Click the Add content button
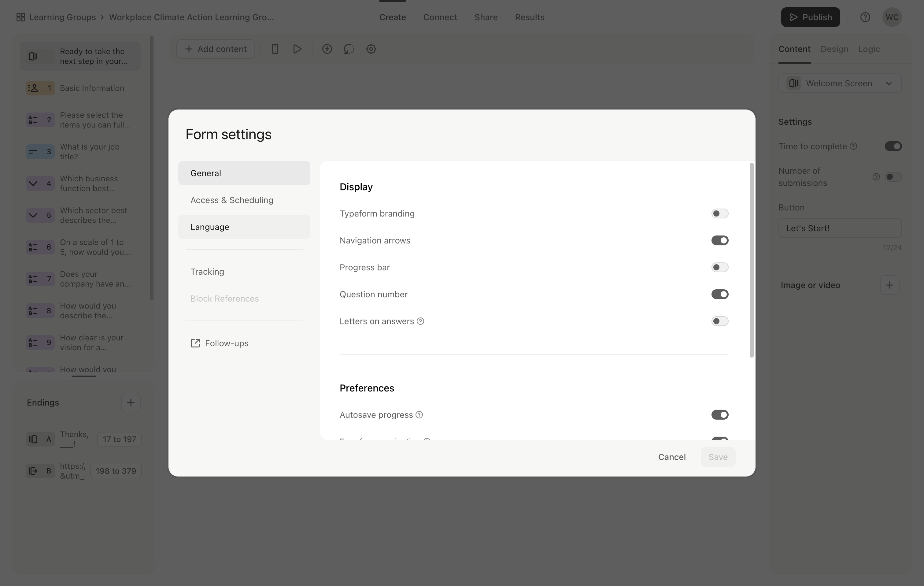Image resolution: width=924 pixels, height=586 pixels. (x=216, y=49)
